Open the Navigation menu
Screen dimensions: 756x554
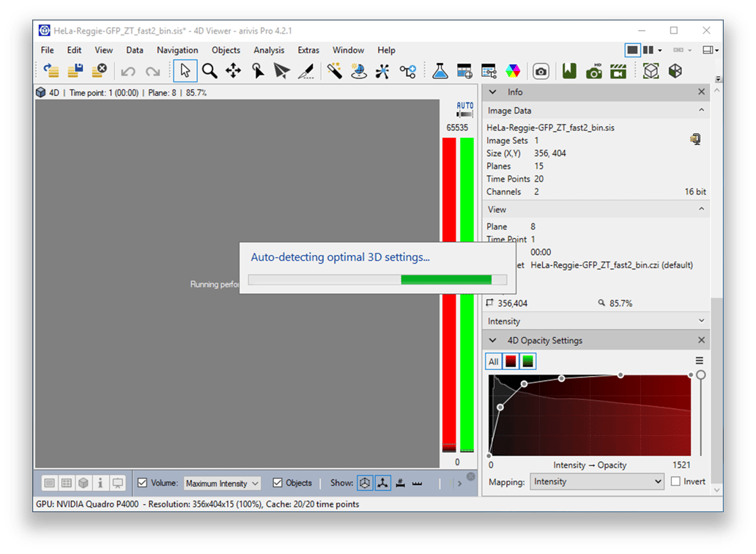click(x=177, y=50)
